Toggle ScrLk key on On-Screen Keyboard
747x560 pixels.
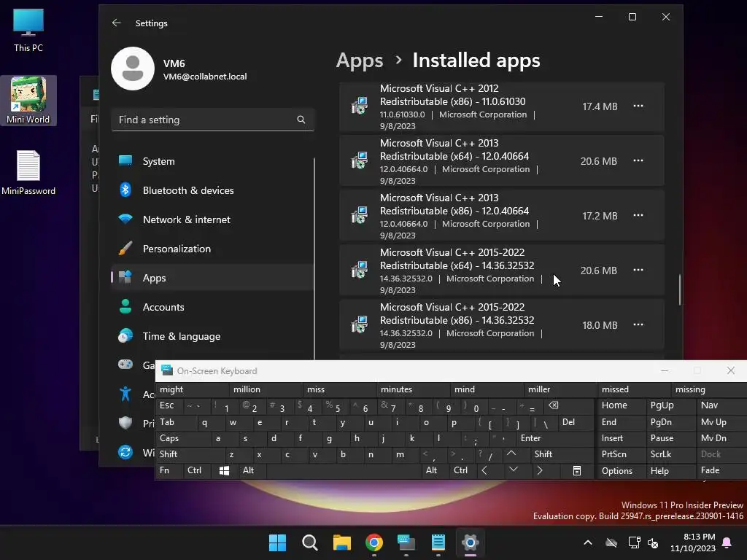pos(670,454)
